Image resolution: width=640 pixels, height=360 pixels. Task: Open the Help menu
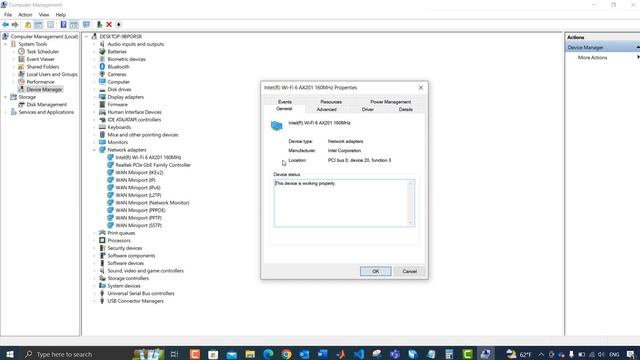(61, 15)
